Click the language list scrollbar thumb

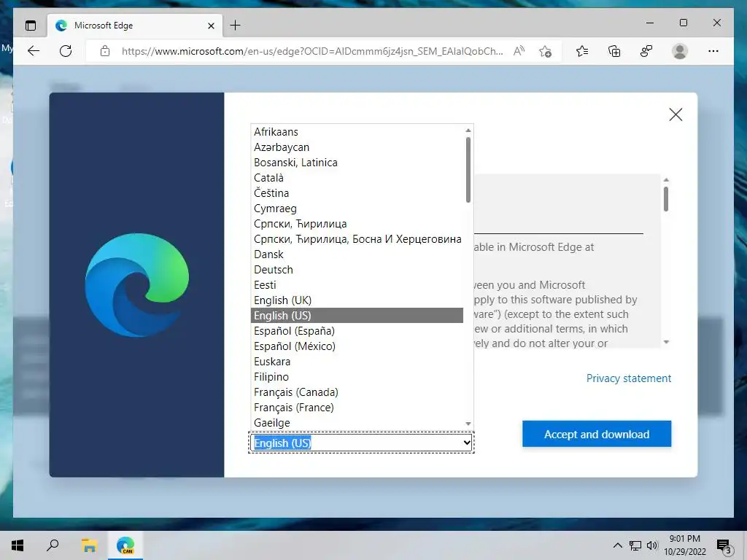pos(468,170)
